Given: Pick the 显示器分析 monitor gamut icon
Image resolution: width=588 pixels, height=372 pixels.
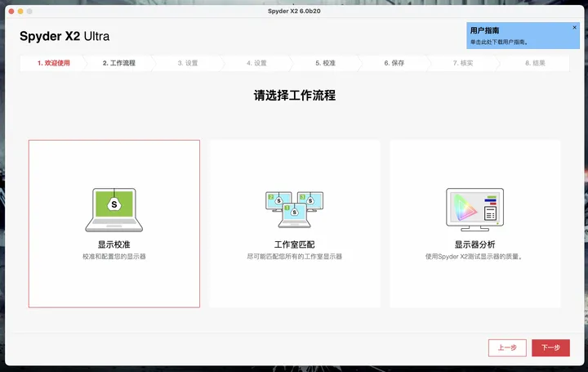Looking at the screenshot, I should (474, 209).
